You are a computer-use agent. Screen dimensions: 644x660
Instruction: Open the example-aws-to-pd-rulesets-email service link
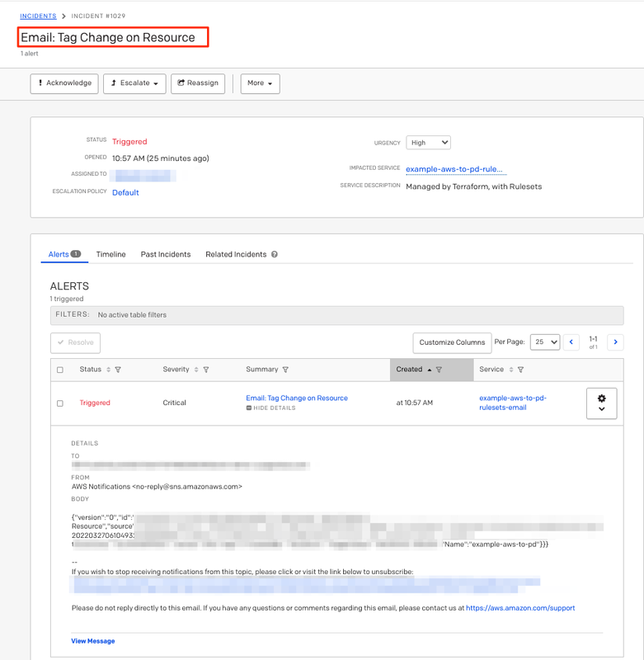pos(513,403)
